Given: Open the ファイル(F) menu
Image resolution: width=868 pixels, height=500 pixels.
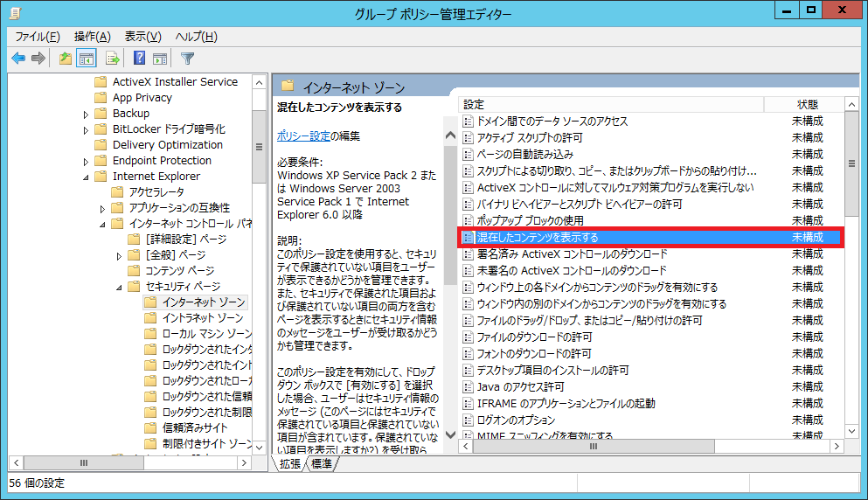Looking at the screenshot, I should 37,37.
